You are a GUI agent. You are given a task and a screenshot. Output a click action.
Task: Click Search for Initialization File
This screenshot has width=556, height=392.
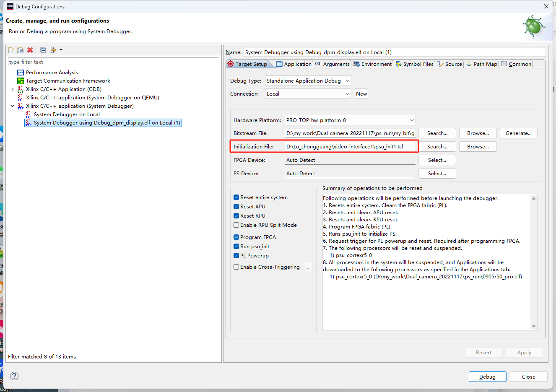[437, 147]
